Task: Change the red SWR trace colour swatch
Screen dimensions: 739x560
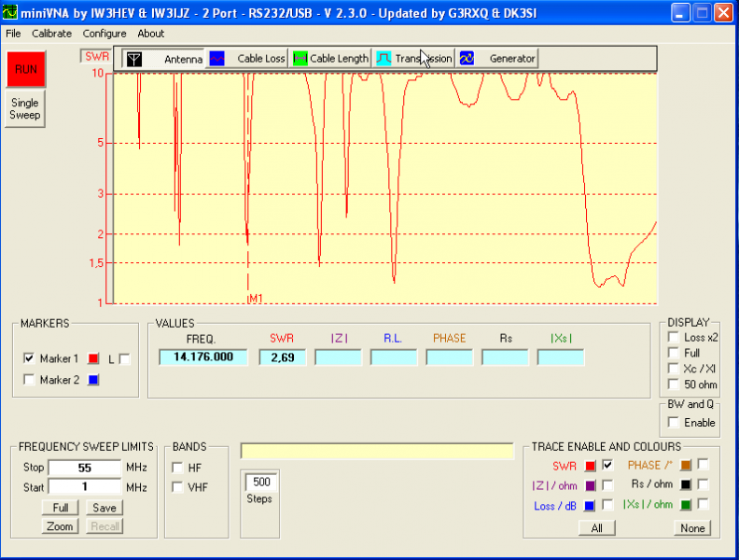Action: click(x=590, y=466)
